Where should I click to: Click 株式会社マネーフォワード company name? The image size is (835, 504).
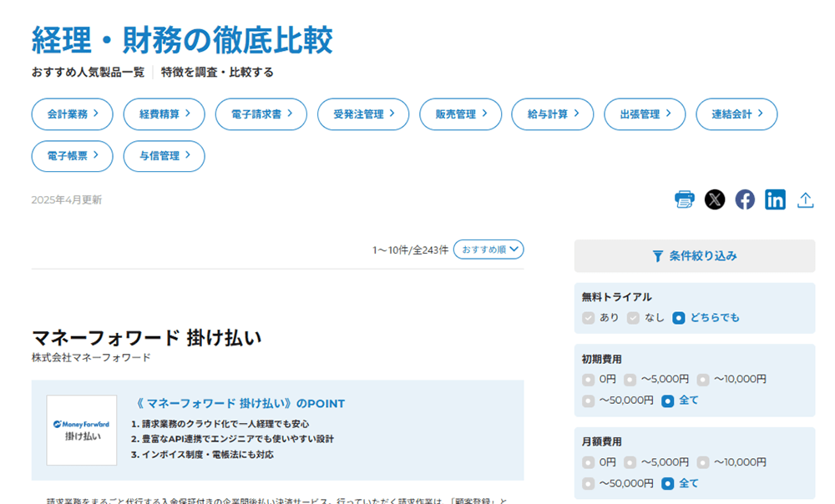point(91,358)
